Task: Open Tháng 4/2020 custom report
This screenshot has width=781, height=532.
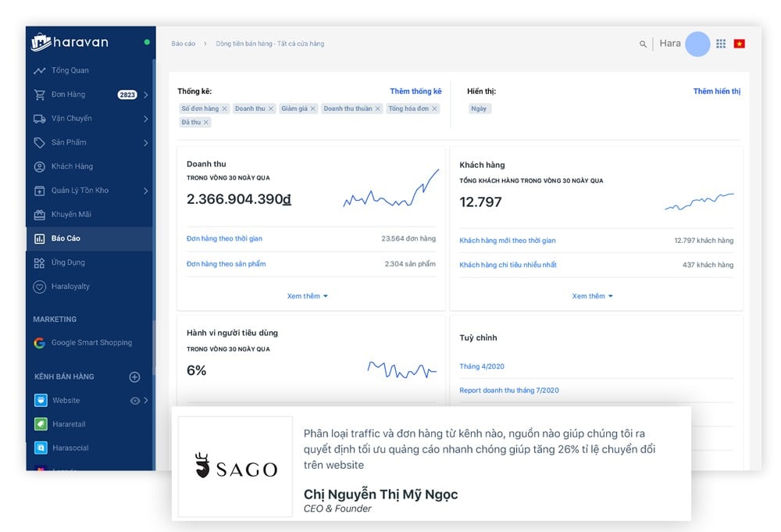Action: coord(482,366)
